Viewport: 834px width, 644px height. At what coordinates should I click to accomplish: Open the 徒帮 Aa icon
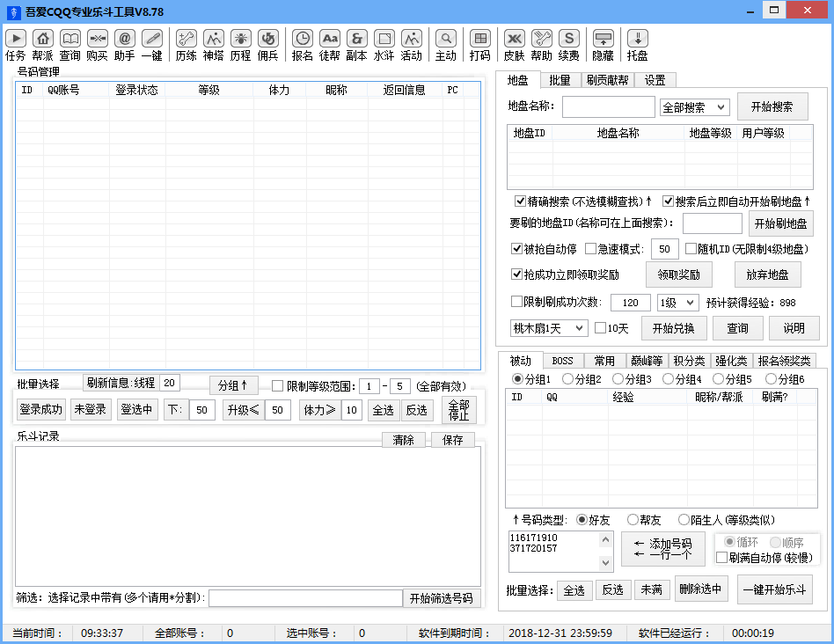pos(330,45)
